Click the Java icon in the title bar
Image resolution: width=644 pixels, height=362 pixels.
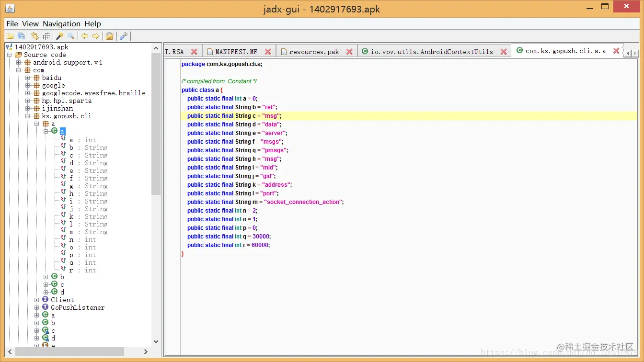coord(10,9)
